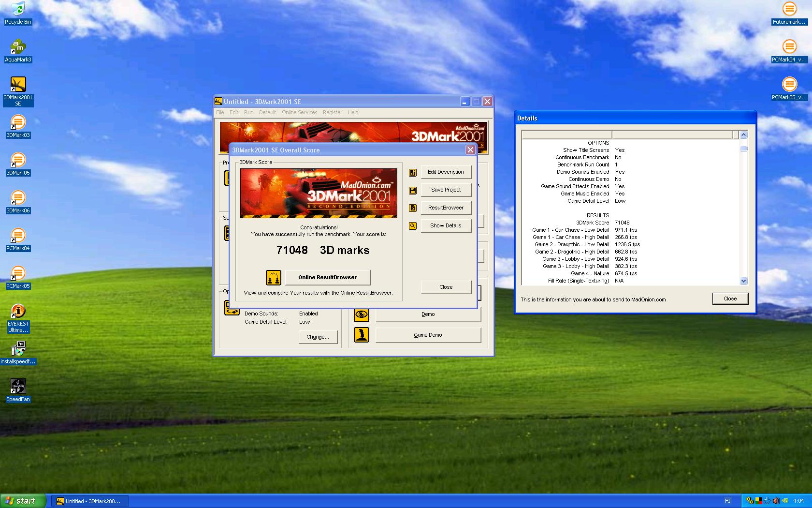Click the taskbar clock showing 4:04
812x508 pixels.
[x=798, y=501]
